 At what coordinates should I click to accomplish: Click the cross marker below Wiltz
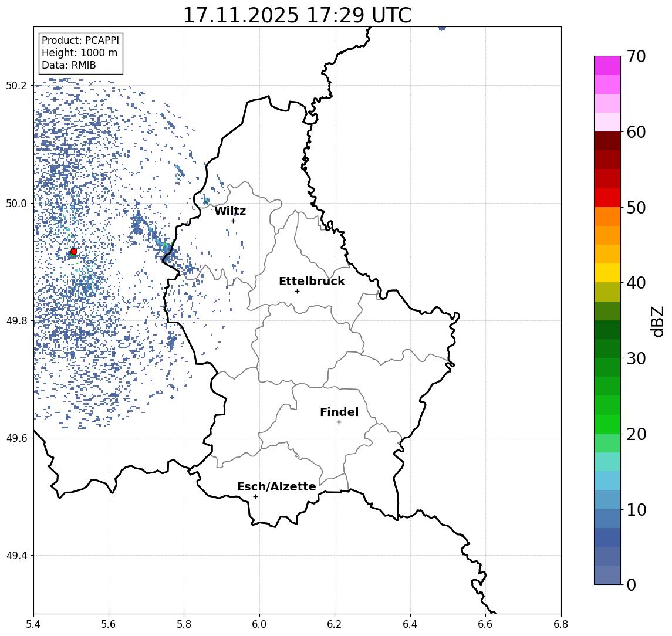[x=233, y=221]
